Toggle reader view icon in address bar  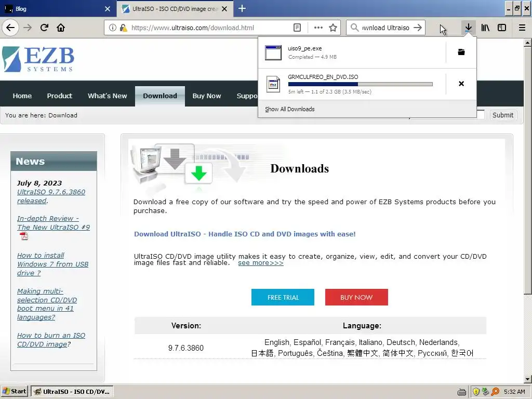pyautogui.click(x=297, y=28)
